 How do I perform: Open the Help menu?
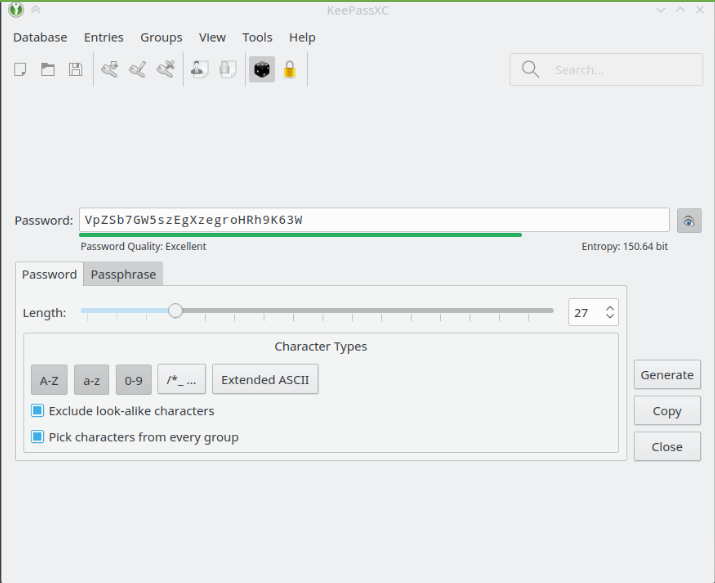click(302, 37)
